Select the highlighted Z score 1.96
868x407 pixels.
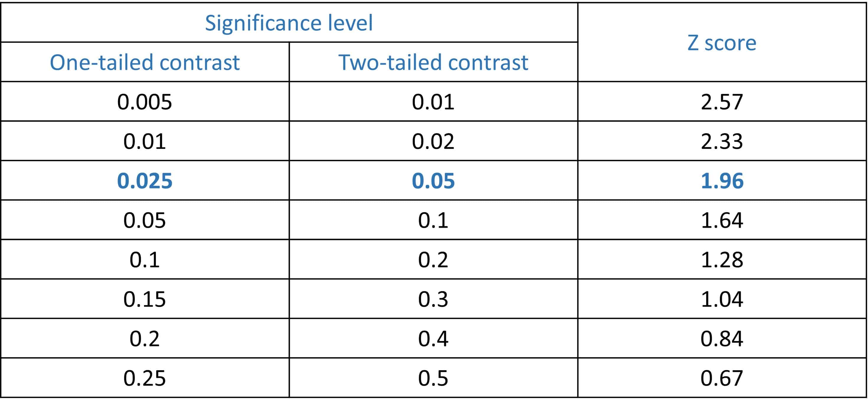click(722, 181)
